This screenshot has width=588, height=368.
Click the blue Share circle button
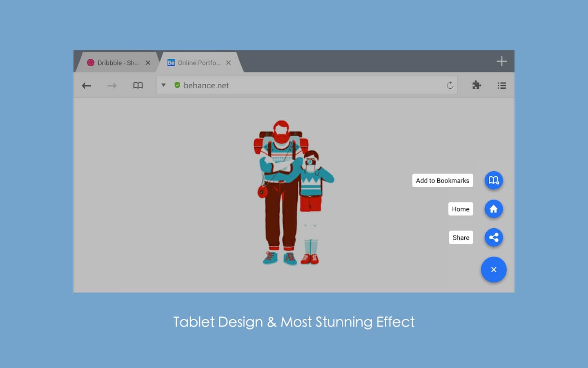(x=494, y=238)
